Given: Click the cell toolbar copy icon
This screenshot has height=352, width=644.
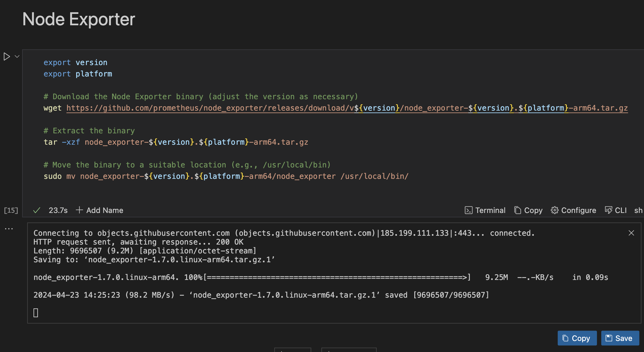Looking at the screenshot, I should point(518,210).
